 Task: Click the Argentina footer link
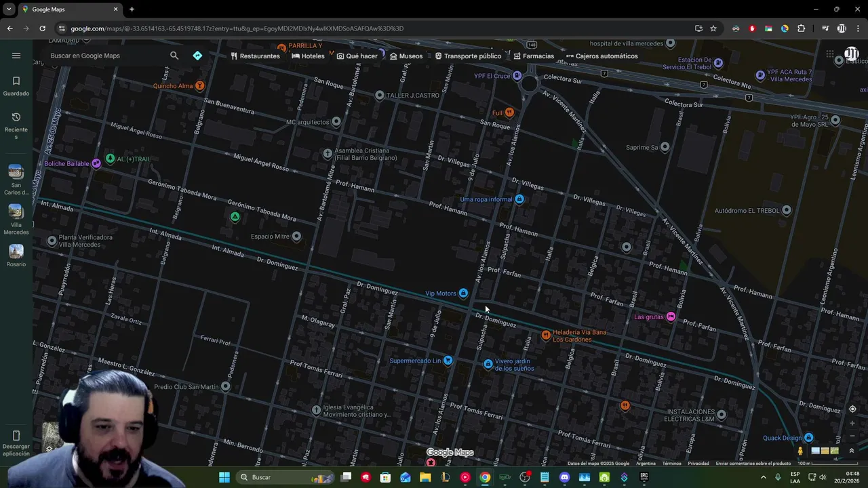point(646,464)
